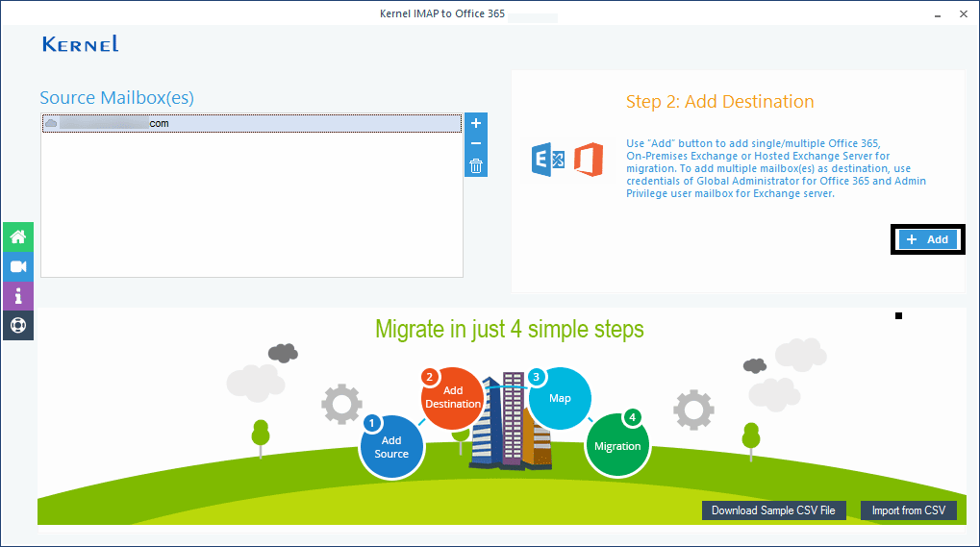
Task: Click the Exchange server icon
Action: click(548, 160)
